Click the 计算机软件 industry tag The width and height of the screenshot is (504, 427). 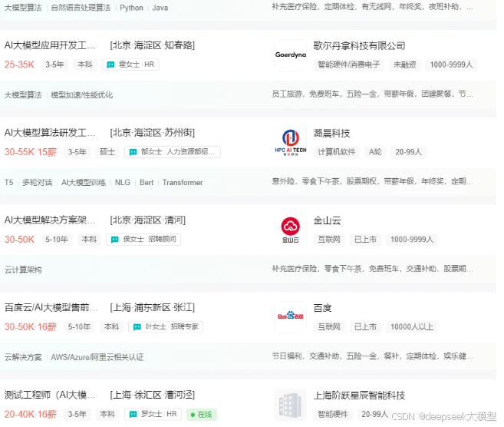(337, 152)
